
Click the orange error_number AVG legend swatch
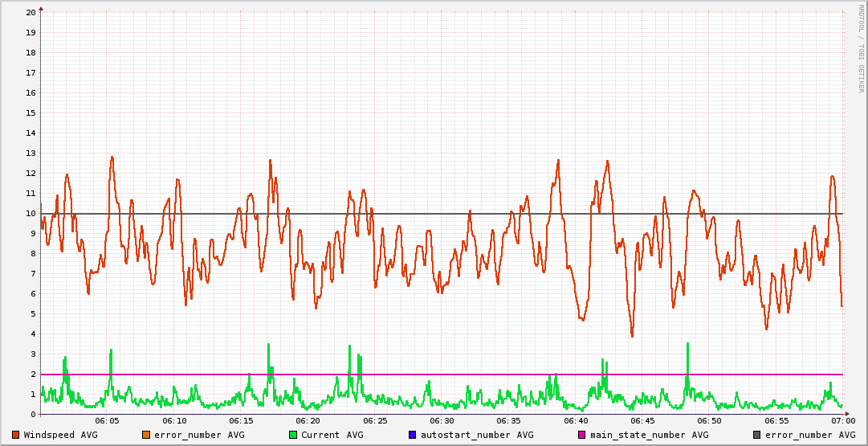click(x=146, y=435)
